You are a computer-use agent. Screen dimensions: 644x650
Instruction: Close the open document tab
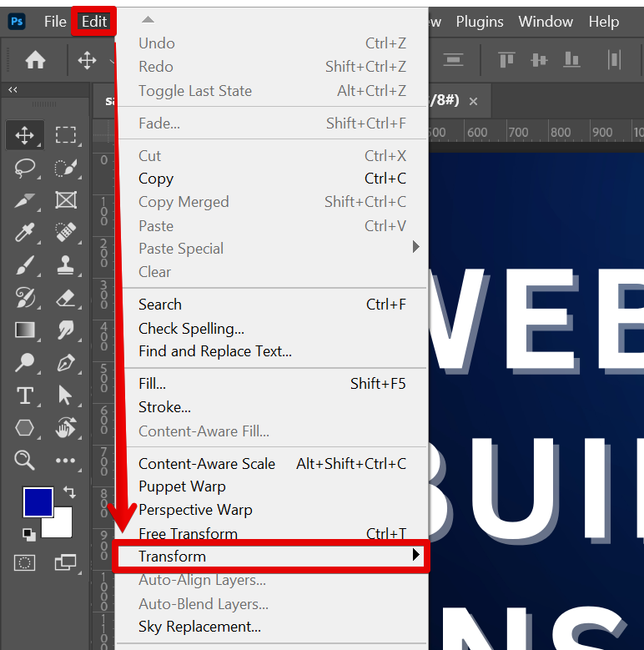[x=473, y=101]
